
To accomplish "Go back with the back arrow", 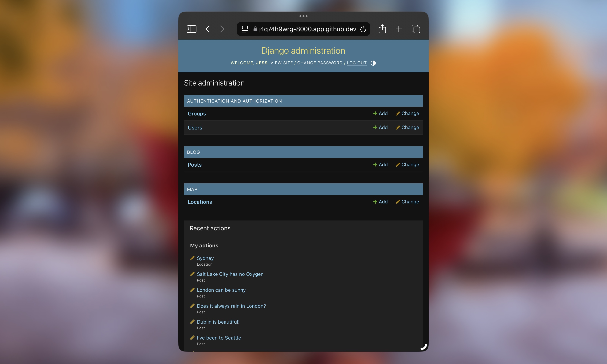I will point(208,29).
